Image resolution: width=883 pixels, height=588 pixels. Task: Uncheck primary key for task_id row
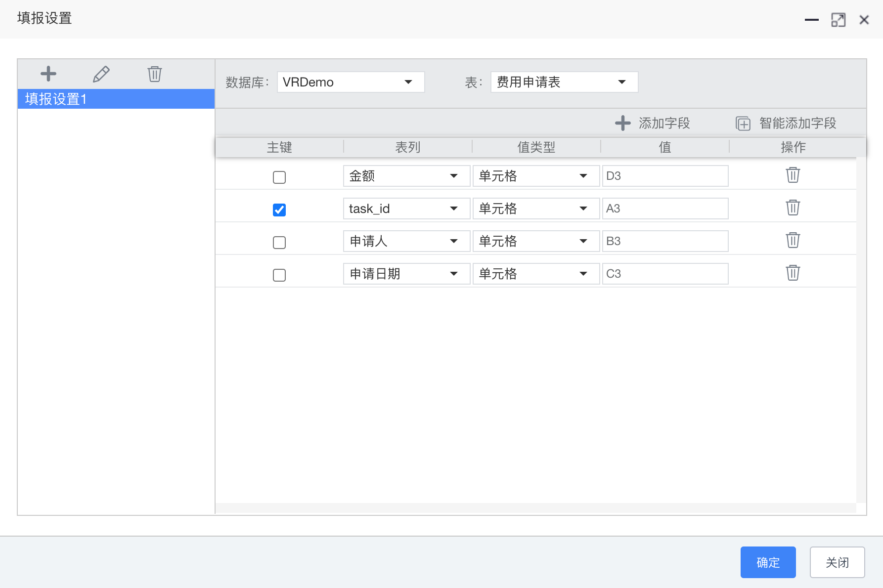click(279, 210)
